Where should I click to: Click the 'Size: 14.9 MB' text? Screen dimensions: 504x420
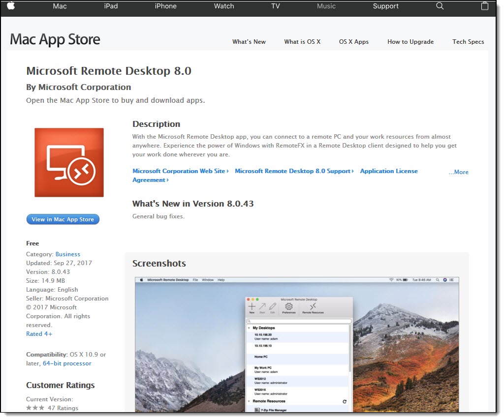(x=45, y=281)
